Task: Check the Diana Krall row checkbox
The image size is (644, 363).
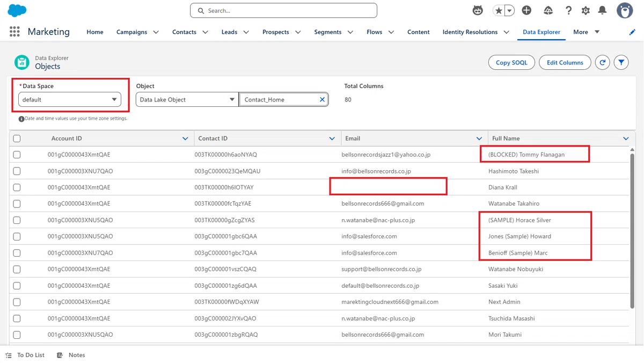Action: click(x=17, y=187)
